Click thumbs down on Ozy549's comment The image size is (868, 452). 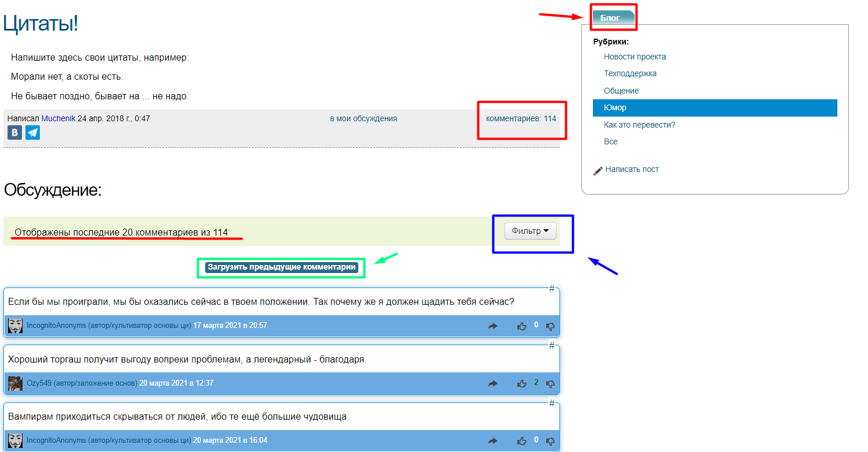pyautogui.click(x=550, y=383)
